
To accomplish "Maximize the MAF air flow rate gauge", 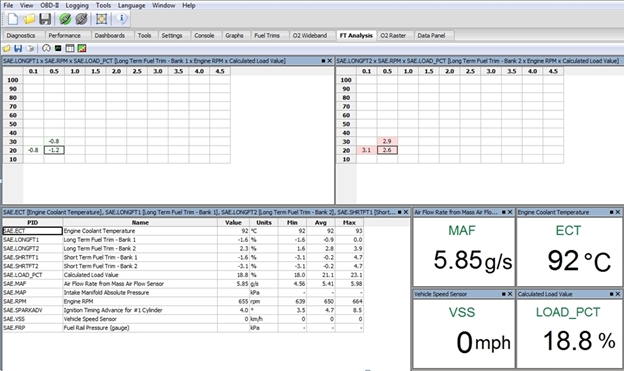I will [503, 212].
